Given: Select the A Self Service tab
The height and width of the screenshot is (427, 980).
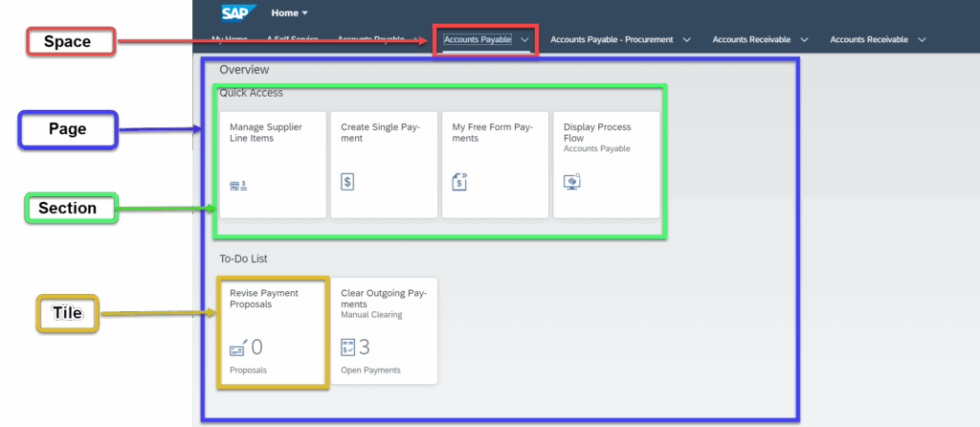Looking at the screenshot, I should (292, 40).
